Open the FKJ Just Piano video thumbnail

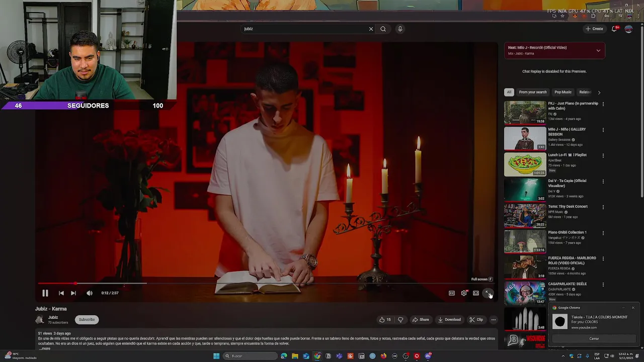[525, 113]
